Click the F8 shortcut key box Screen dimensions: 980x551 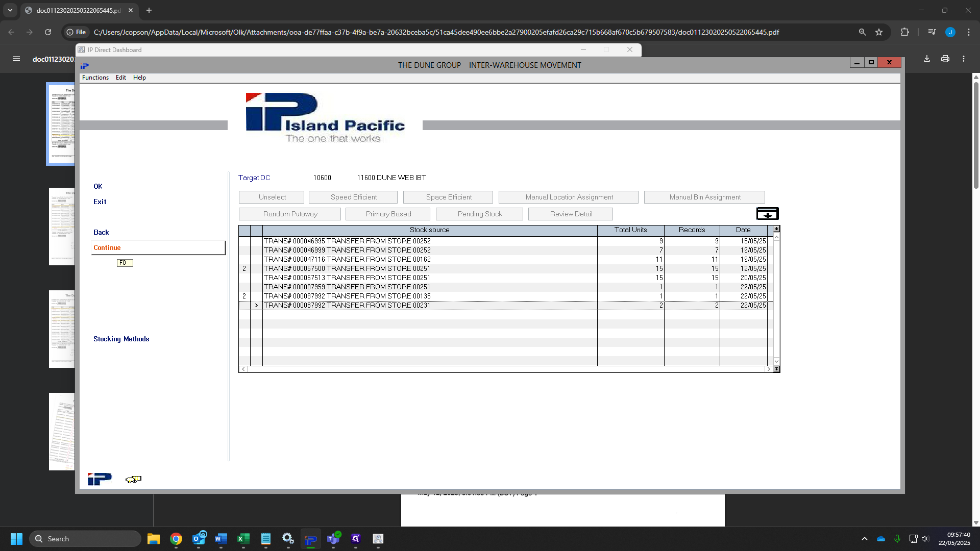(x=125, y=263)
